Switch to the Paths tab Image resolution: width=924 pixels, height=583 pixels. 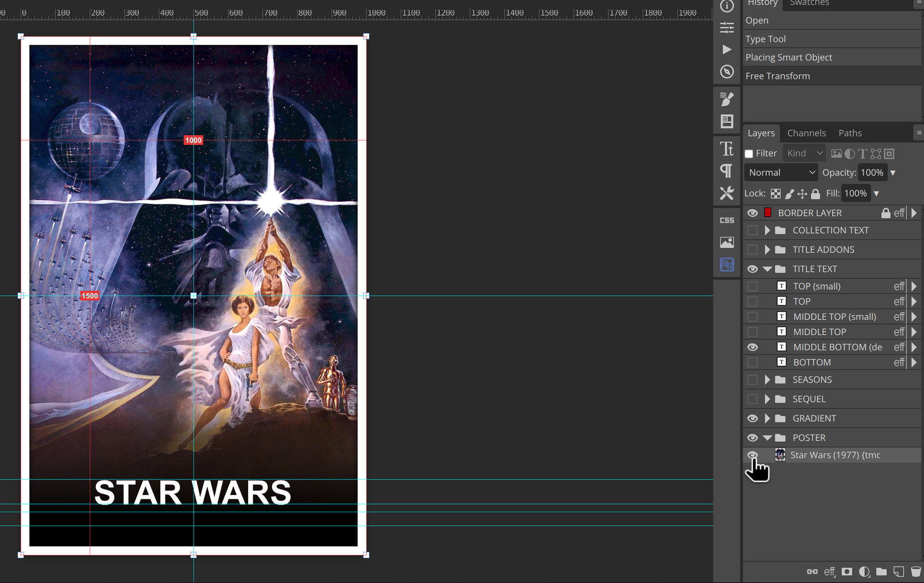click(850, 133)
